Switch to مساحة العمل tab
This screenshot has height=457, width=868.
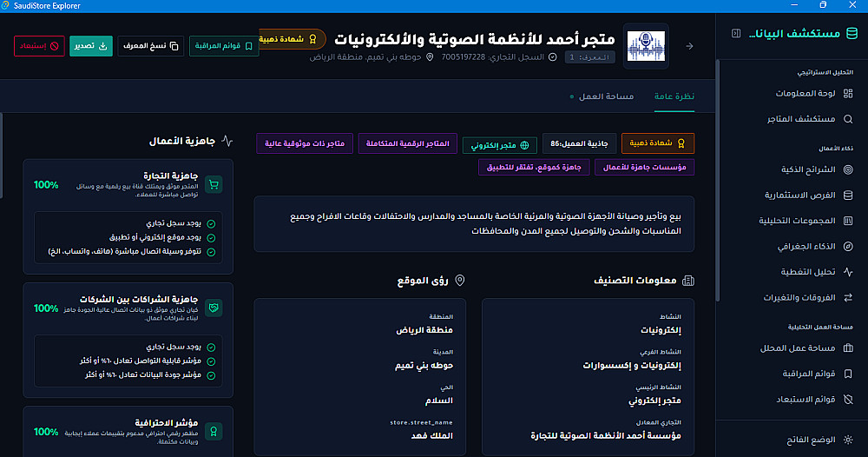click(602, 96)
